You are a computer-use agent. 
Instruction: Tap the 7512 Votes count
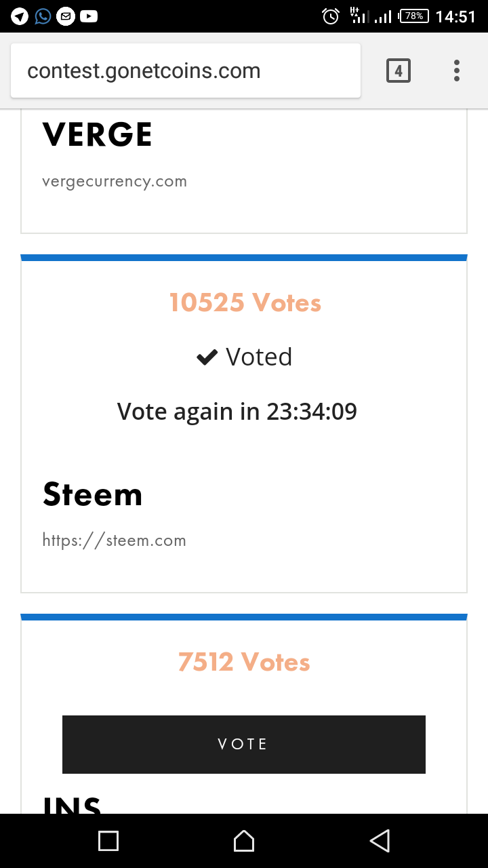point(244,662)
